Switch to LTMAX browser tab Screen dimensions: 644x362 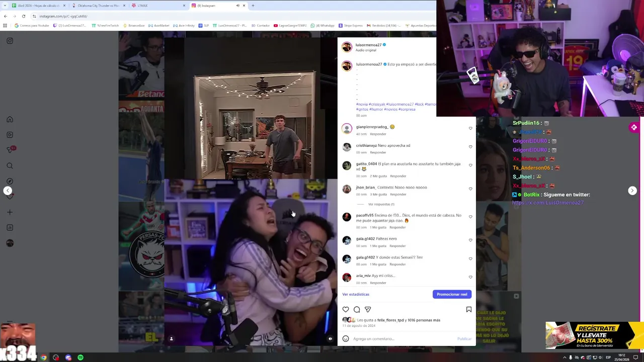pyautogui.click(x=157, y=6)
